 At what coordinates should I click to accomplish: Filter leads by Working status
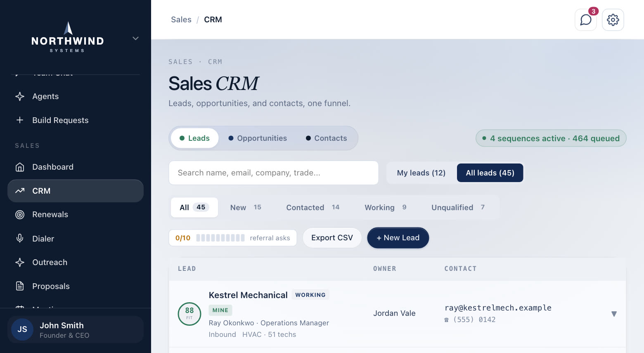point(386,207)
